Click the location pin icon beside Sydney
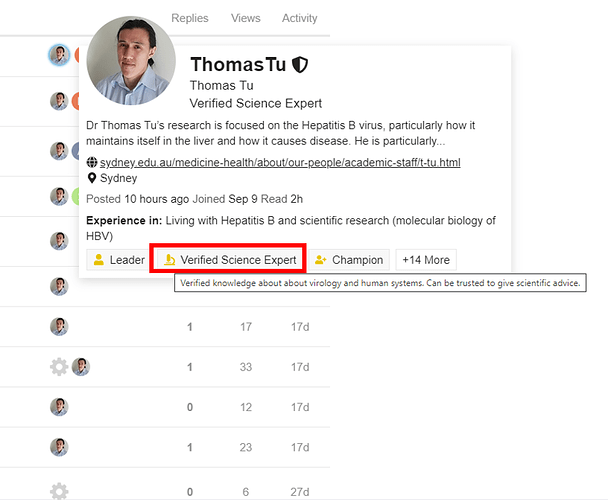Screen dimensions: 608x500 (92, 178)
